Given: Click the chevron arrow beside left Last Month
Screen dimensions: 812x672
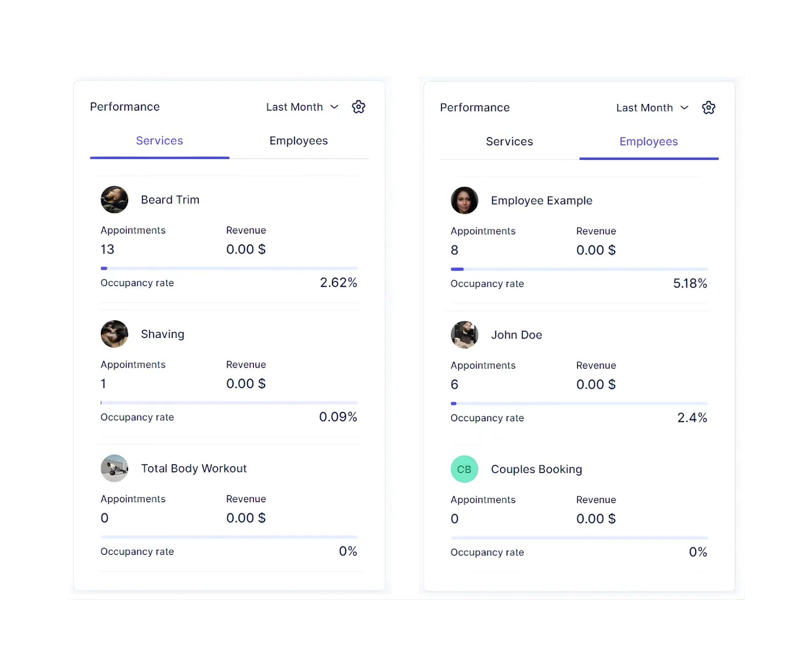Looking at the screenshot, I should pos(334,107).
